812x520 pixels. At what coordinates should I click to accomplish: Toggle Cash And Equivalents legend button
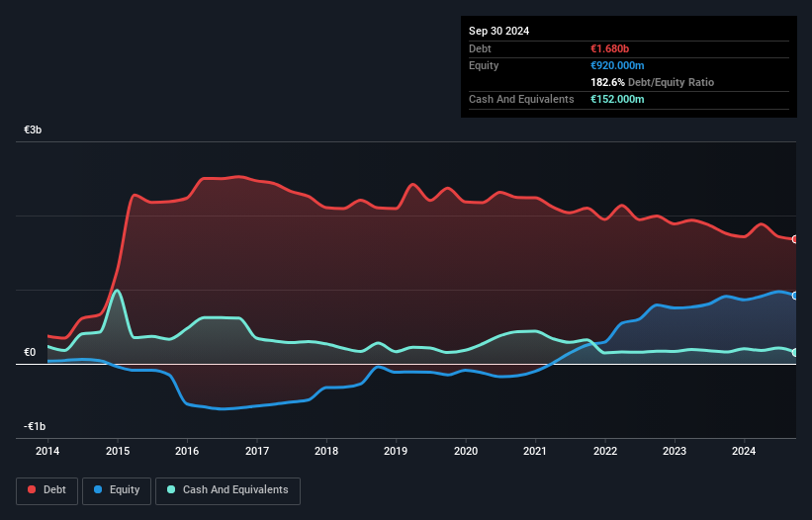(x=227, y=490)
